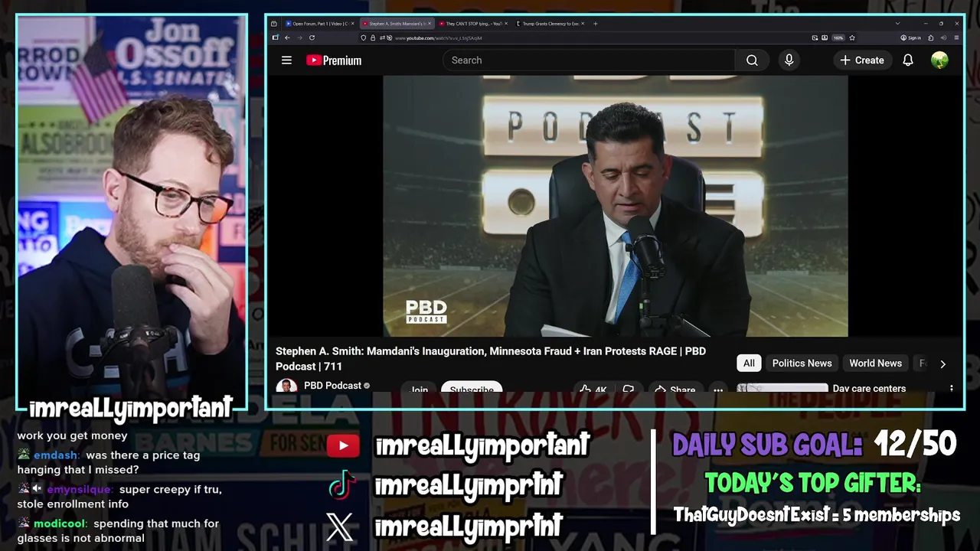This screenshot has width=980, height=551.
Task: Switch to 'Trump Grants Clemency' tab
Action: click(x=550, y=24)
